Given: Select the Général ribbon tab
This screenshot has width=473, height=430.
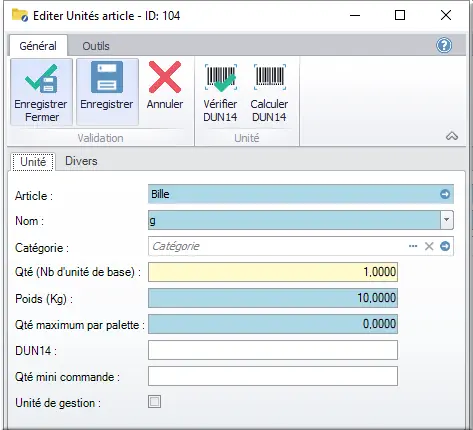Looking at the screenshot, I should point(38,46).
